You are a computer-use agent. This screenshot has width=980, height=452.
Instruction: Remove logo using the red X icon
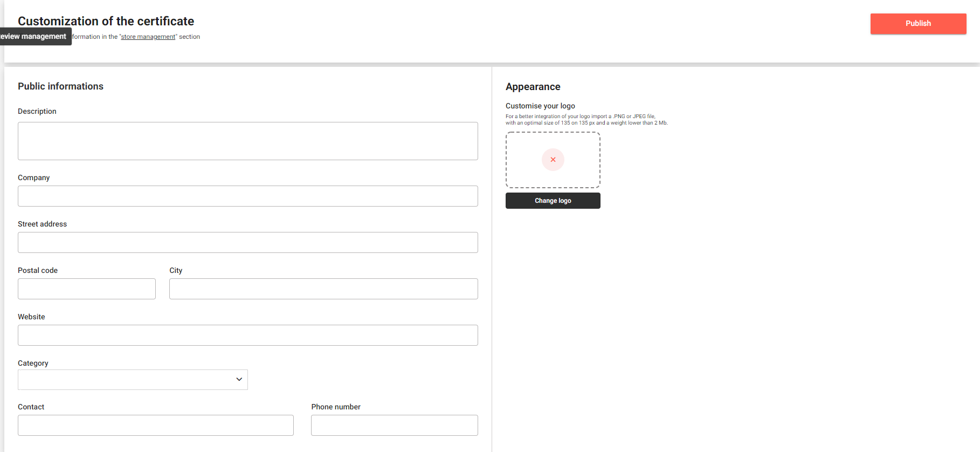click(x=553, y=160)
